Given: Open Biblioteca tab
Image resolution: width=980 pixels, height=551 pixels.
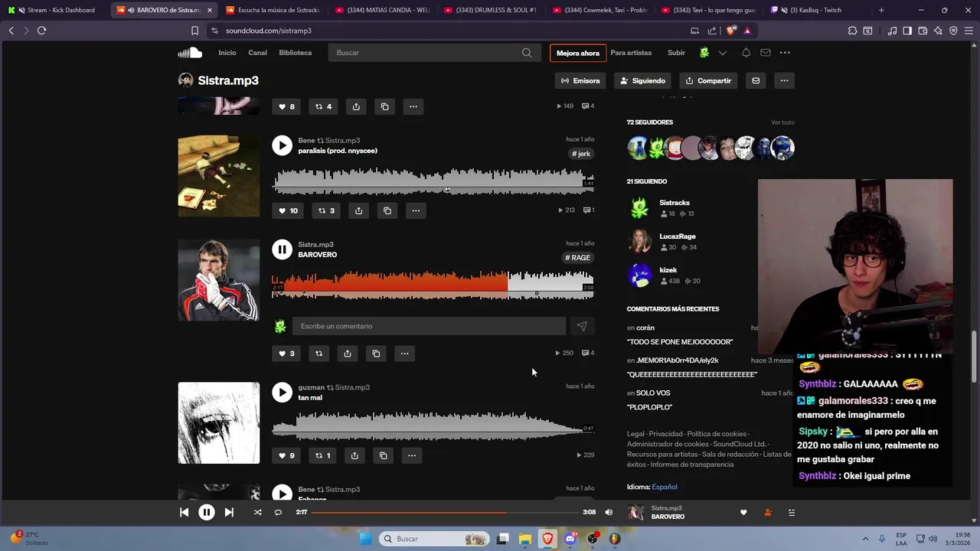Looking at the screenshot, I should click(x=296, y=53).
